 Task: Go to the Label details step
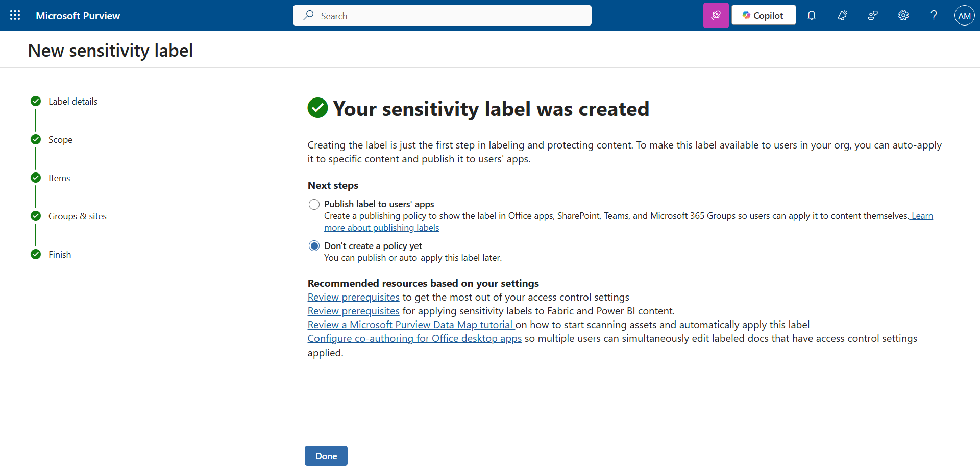[x=72, y=102]
